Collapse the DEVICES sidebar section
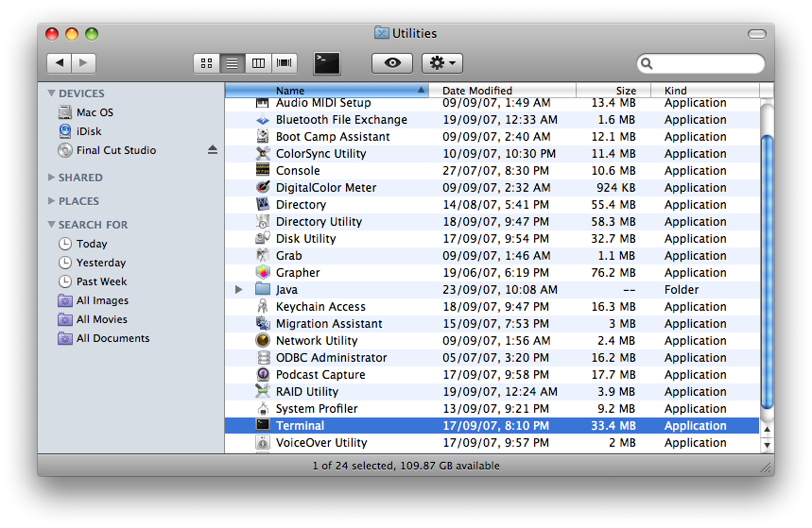The height and width of the screenshot is (528, 812). tap(51, 94)
